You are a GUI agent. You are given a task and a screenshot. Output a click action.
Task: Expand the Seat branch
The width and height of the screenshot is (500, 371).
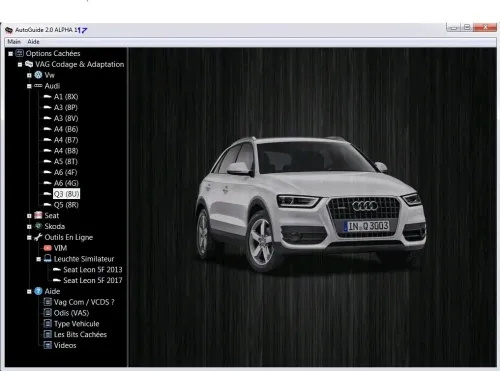pos(29,216)
